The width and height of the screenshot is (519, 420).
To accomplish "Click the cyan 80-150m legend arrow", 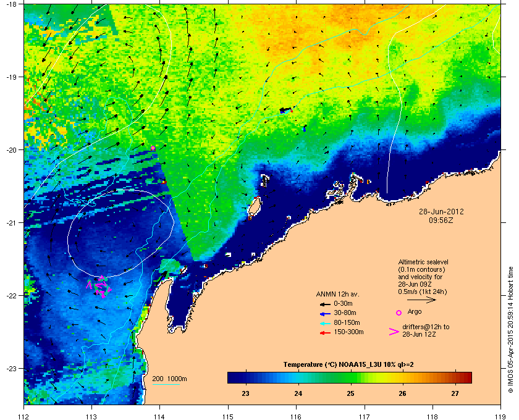I will 325,324.
